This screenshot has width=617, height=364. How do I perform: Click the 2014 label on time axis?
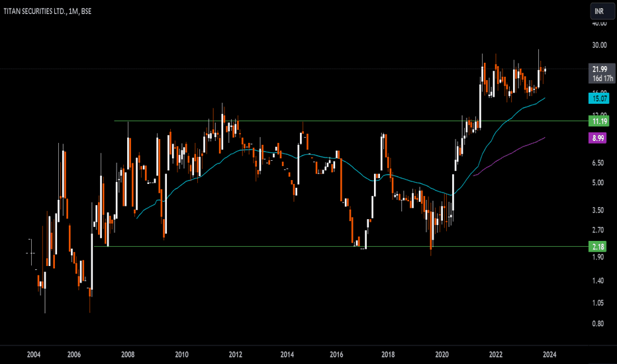tap(287, 355)
